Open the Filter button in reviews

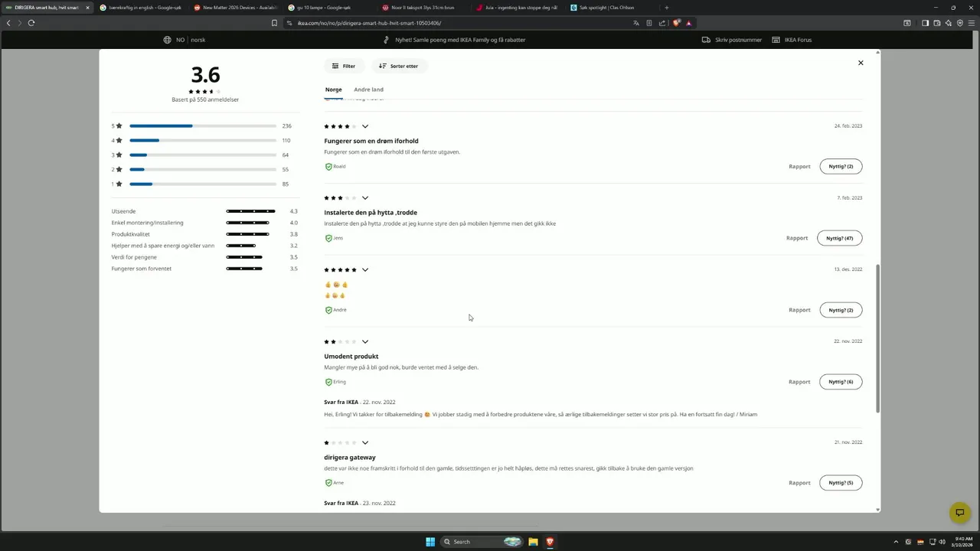[344, 66]
